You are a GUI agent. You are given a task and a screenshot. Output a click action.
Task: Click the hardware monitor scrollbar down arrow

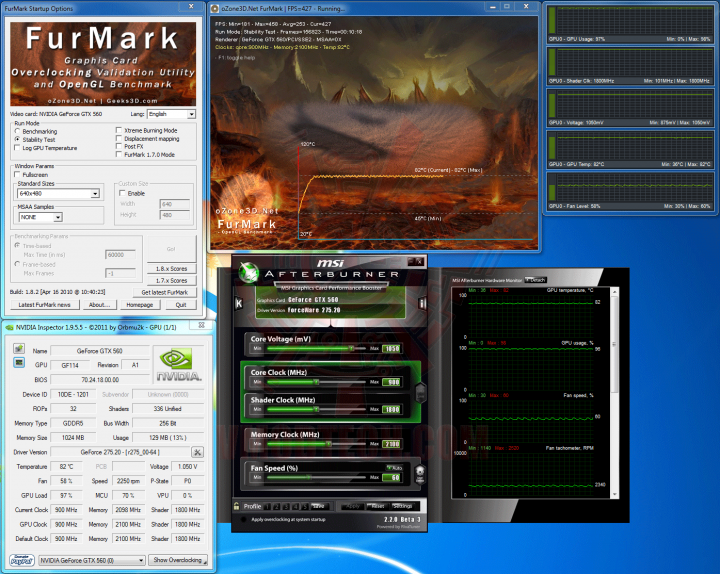pyautogui.click(x=615, y=495)
